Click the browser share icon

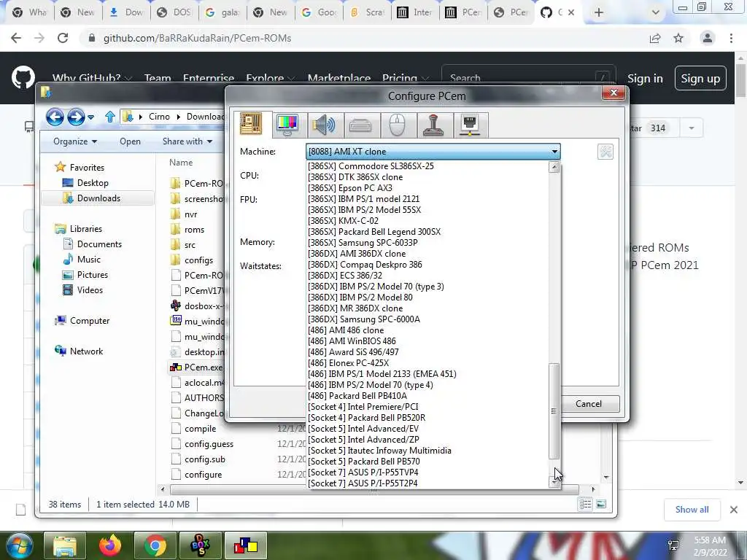pyautogui.click(x=655, y=38)
